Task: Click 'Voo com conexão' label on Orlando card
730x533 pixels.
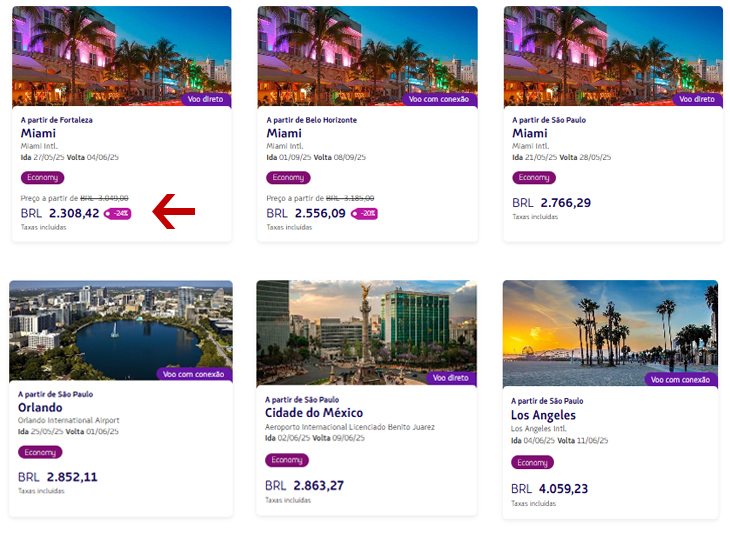Action: click(x=194, y=374)
